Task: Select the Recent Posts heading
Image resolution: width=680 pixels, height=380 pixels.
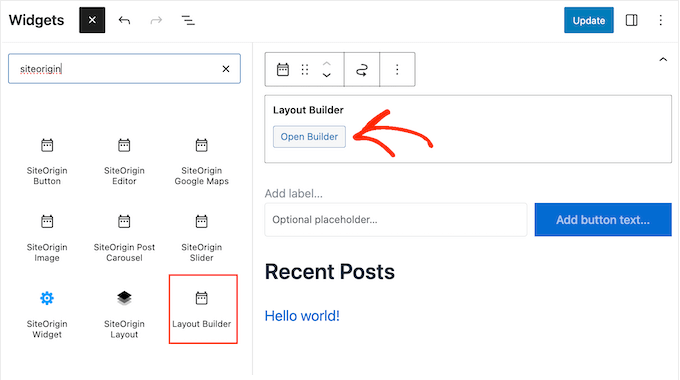Action: click(330, 272)
